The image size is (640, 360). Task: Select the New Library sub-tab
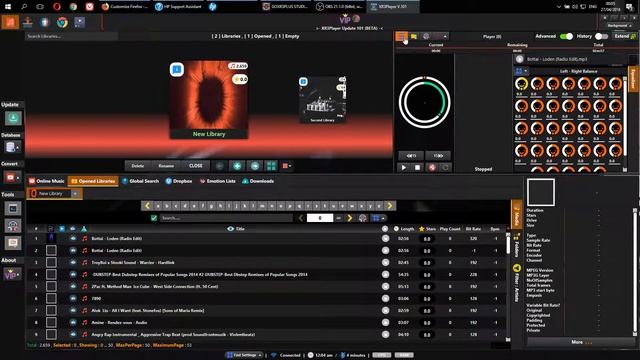pos(50,193)
